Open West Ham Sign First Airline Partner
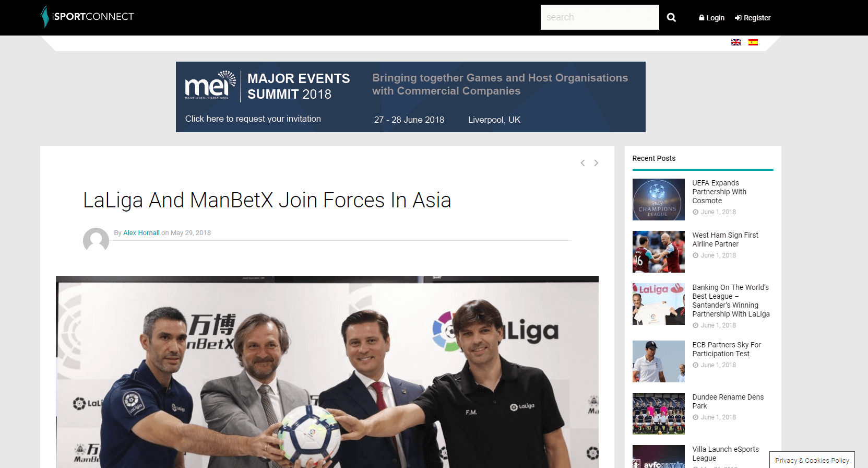Image resolution: width=868 pixels, height=468 pixels. click(725, 239)
